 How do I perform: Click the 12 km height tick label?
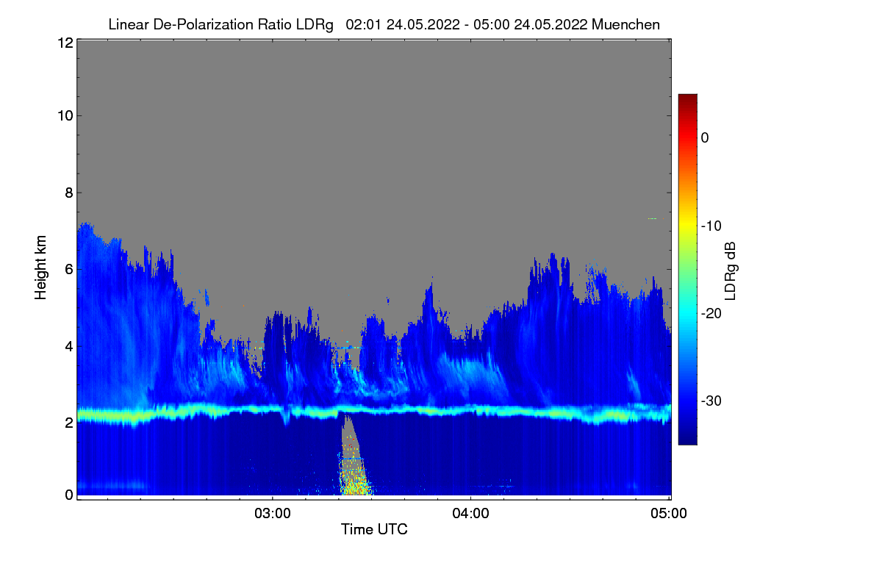click(65, 43)
